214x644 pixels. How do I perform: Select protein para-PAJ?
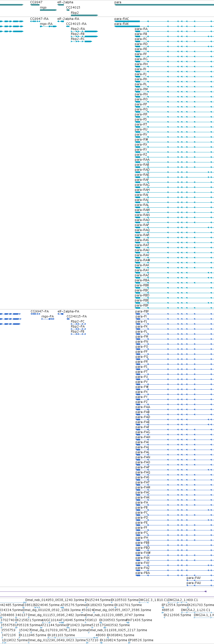(x=142, y=447)
